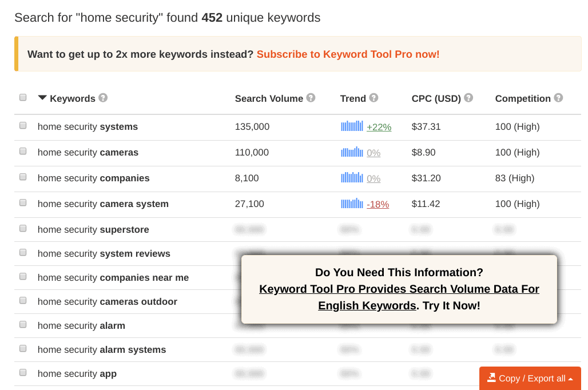
Task: Click the help icon beside Keywords header
Action: pos(103,98)
